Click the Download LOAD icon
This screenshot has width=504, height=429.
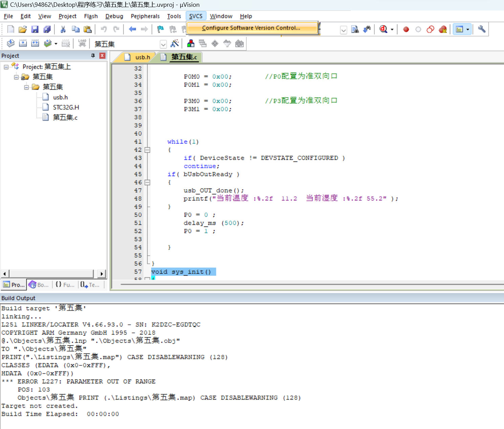coord(82,43)
